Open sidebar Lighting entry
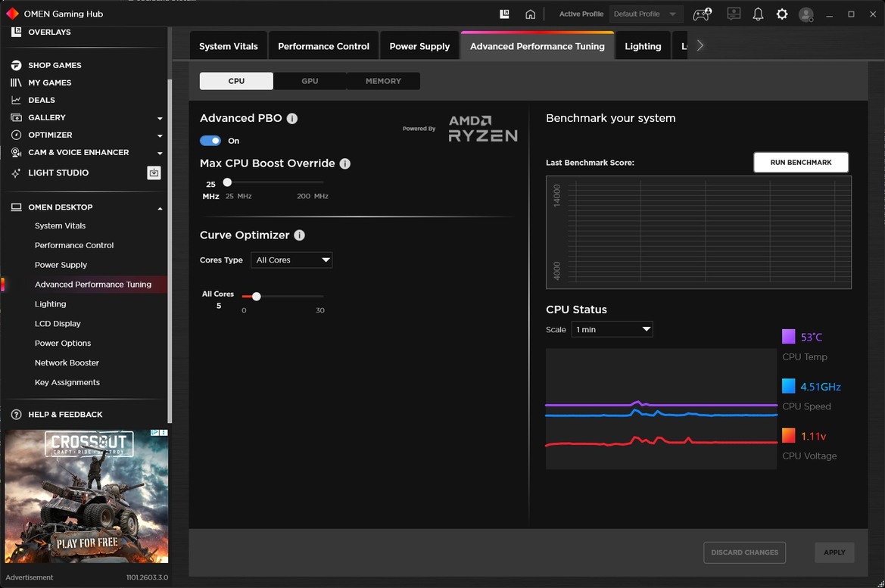The image size is (885, 588). click(x=50, y=304)
